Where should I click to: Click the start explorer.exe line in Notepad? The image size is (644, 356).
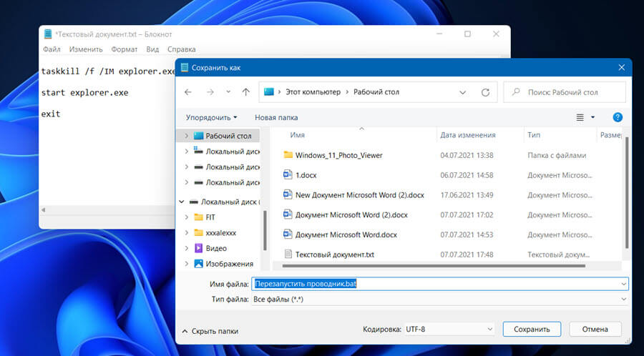84,93
